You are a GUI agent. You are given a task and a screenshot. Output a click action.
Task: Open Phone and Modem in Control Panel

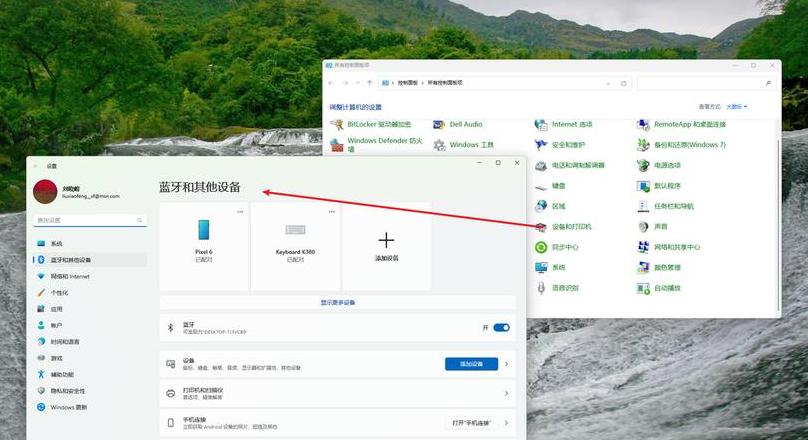click(x=569, y=165)
